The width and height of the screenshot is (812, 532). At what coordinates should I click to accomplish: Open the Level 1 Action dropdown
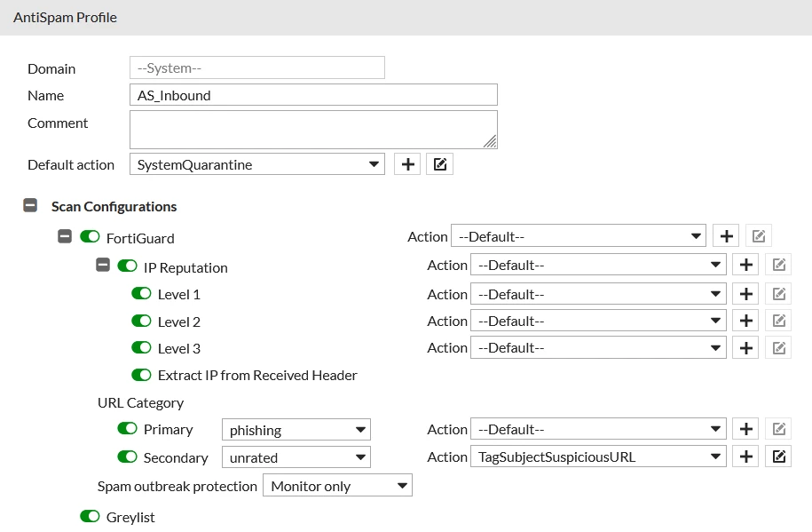tap(598, 294)
